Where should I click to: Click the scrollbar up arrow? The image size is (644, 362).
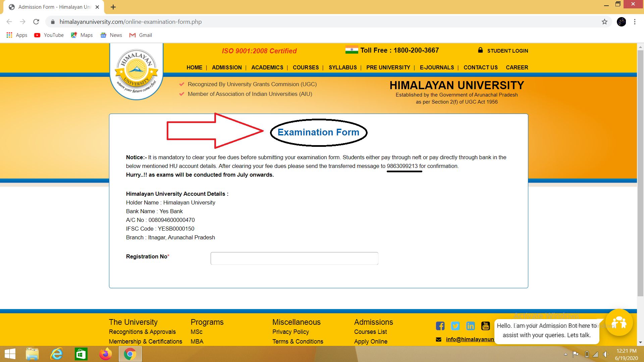[640, 47]
